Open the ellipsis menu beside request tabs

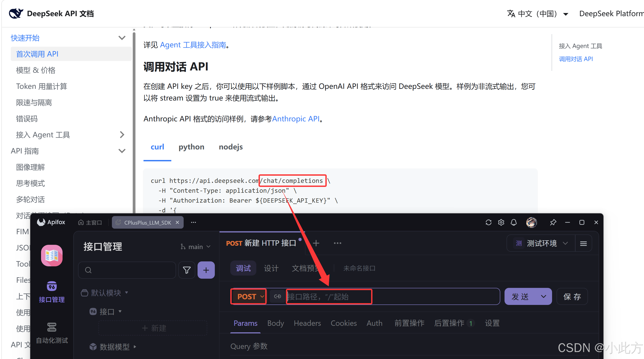[x=337, y=243]
